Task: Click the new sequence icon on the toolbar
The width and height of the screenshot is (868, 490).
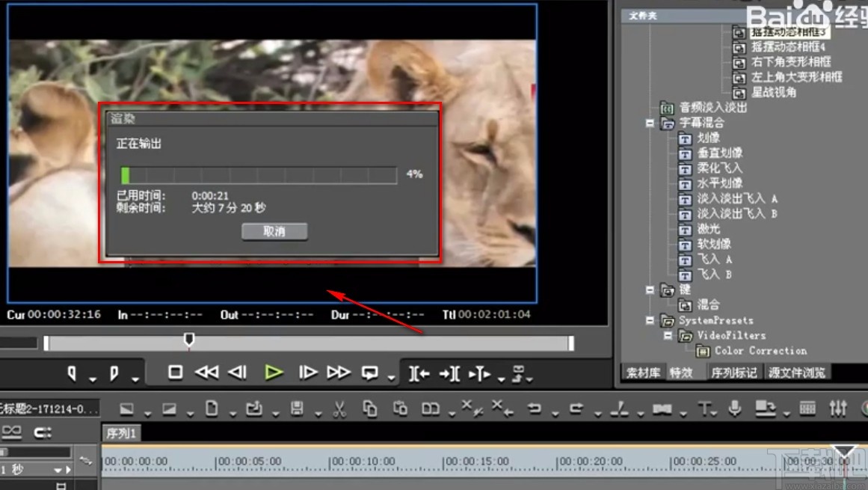Action: pos(211,408)
